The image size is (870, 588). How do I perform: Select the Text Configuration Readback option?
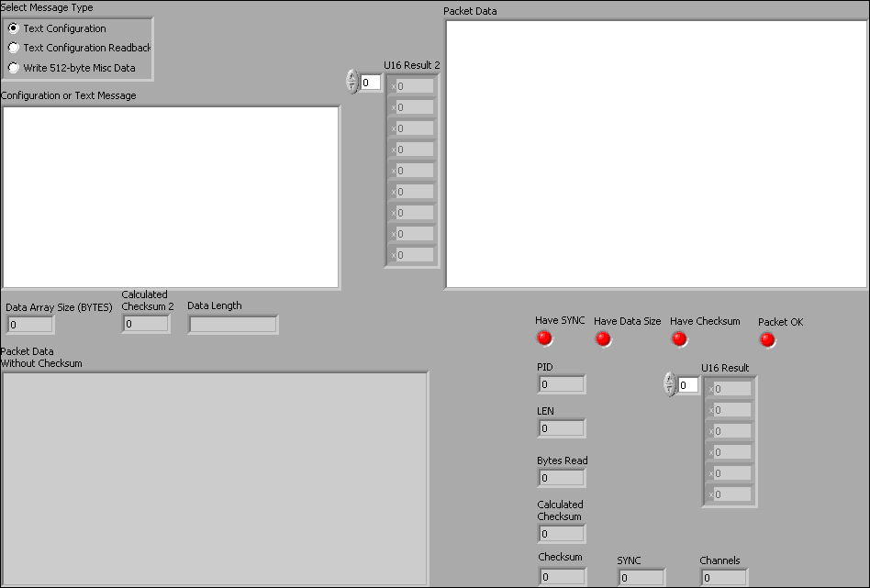tap(12, 48)
